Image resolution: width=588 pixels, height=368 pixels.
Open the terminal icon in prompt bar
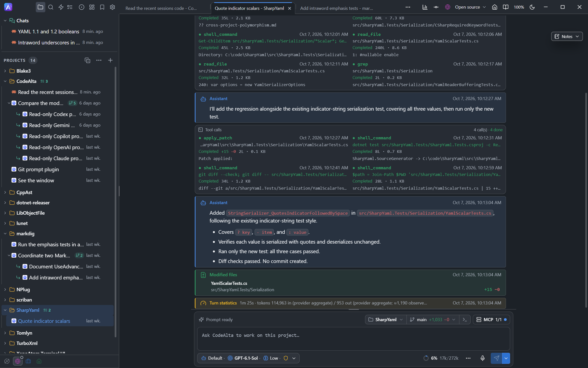(465, 320)
